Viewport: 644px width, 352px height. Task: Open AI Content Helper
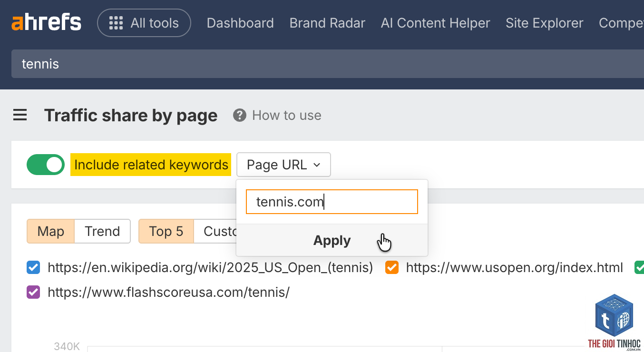tap(435, 23)
